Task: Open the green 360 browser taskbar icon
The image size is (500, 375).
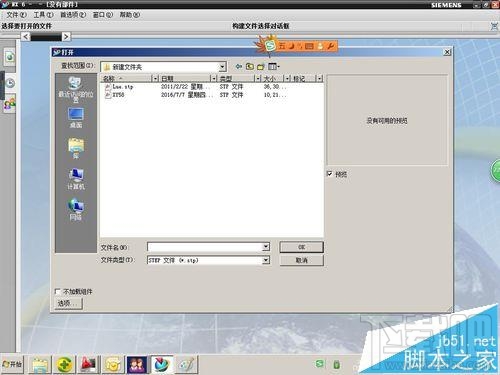Action: point(65,364)
